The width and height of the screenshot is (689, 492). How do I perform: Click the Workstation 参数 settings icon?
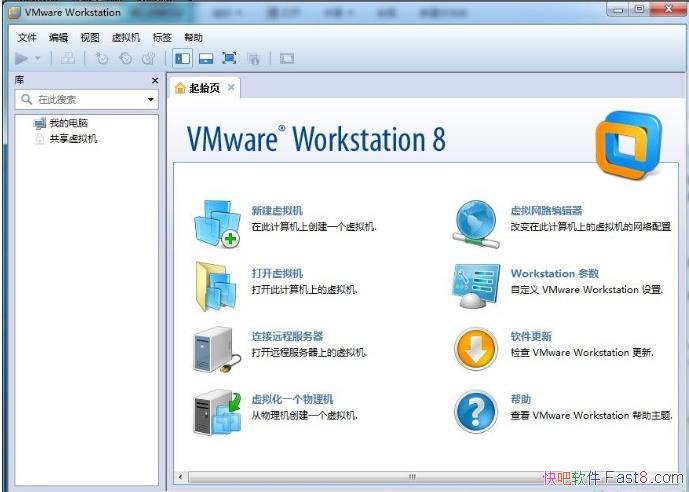click(x=476, y=286)
